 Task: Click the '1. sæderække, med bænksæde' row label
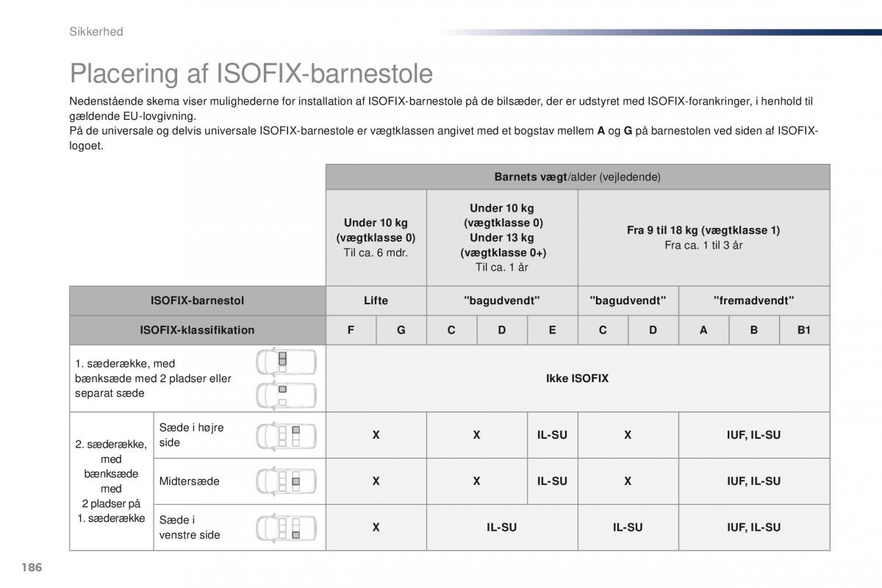(154, 379)
